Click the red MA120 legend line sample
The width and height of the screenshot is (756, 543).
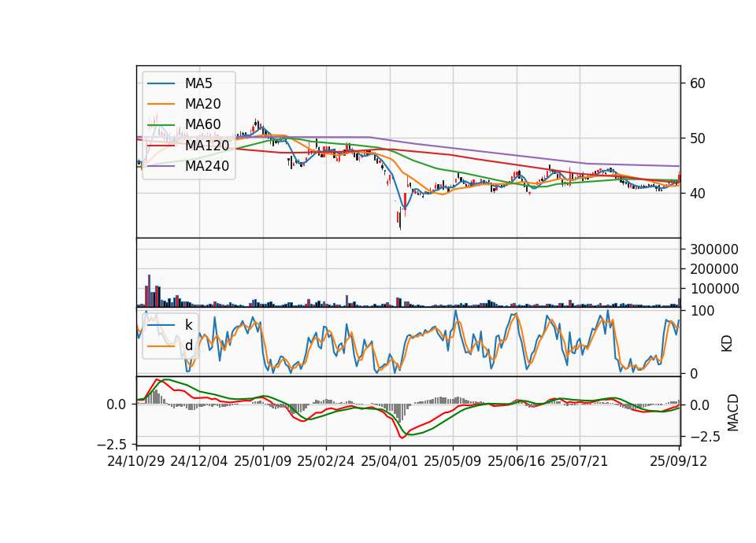[161, 146]
